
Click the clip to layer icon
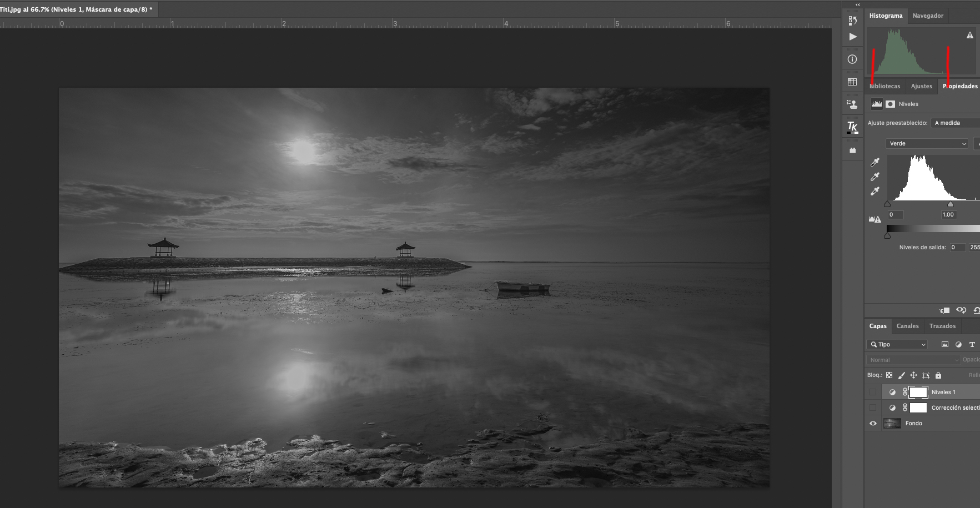[944, 310]
